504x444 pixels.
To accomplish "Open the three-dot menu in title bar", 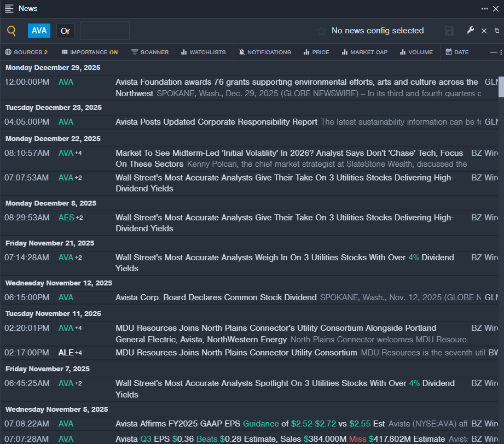I will 485,9.
